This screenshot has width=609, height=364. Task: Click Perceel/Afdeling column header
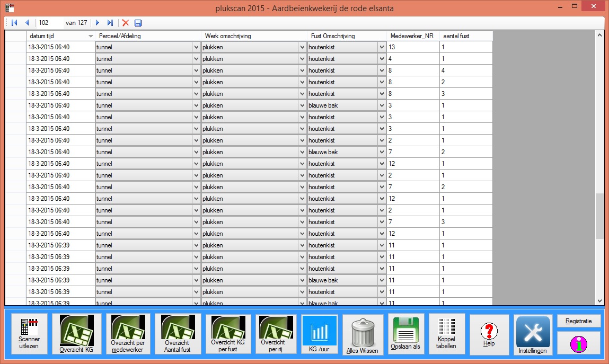148,36
